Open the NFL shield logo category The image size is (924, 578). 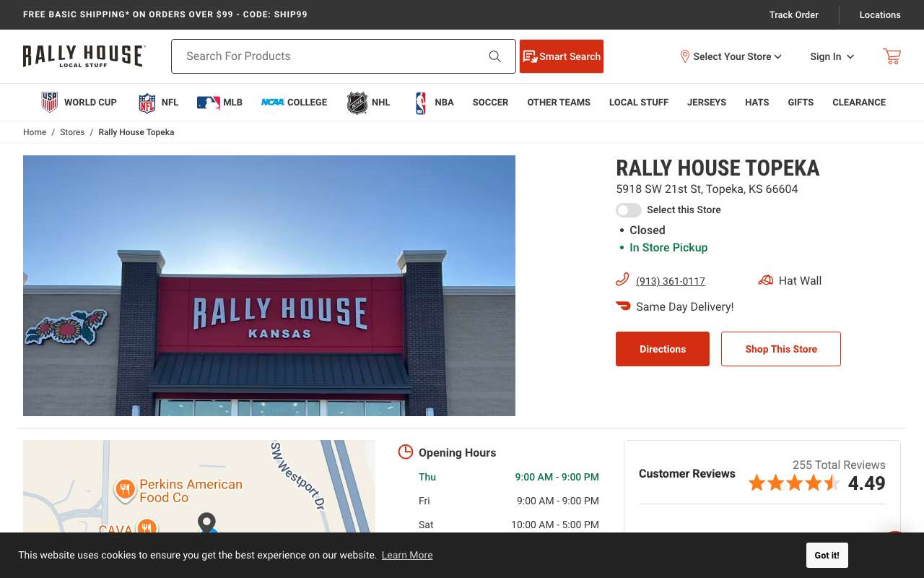tap(147, 103)
